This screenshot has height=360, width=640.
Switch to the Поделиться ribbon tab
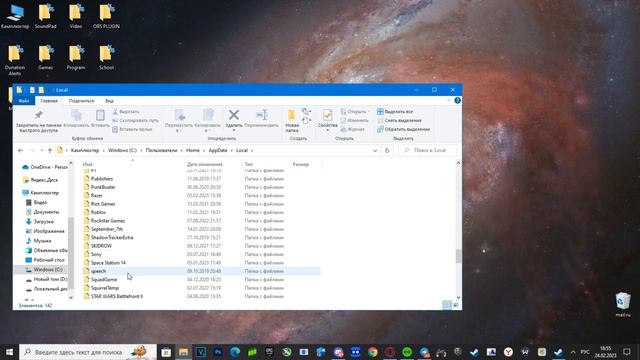point(81,101)
